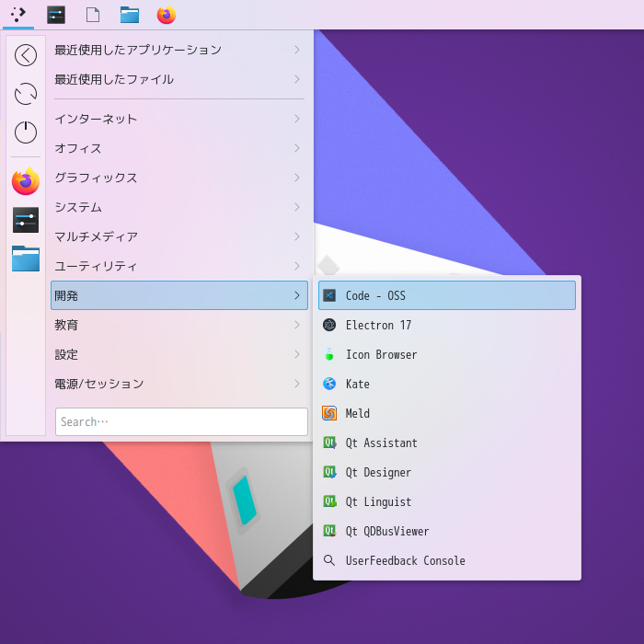
Task: Expand 最近使用したアプリケーション submenu arrow
Action: pos(297,50)
